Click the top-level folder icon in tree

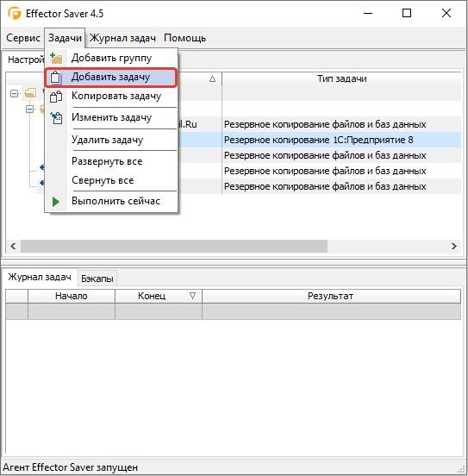coord(31,93)
